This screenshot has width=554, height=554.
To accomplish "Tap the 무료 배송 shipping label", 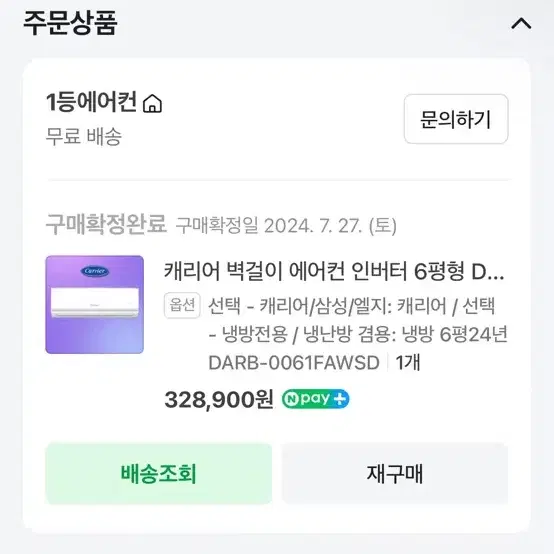I will [84, 136].
